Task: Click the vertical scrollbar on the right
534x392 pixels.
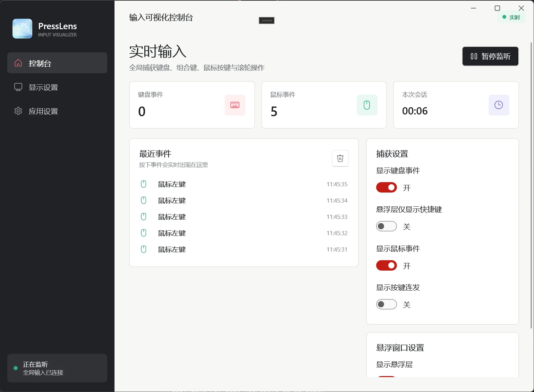Action: [x=531, y=185]
